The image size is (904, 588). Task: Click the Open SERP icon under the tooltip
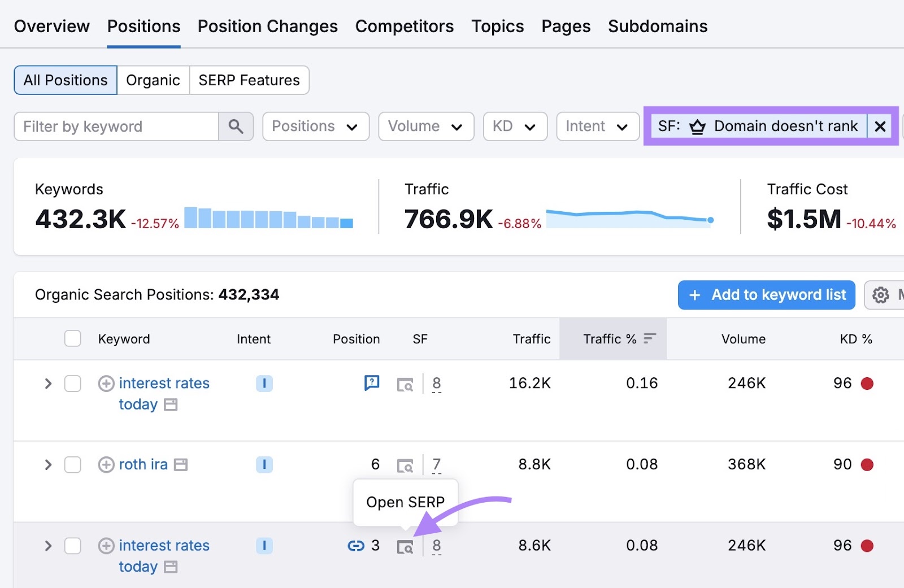(x=405, y=545)
